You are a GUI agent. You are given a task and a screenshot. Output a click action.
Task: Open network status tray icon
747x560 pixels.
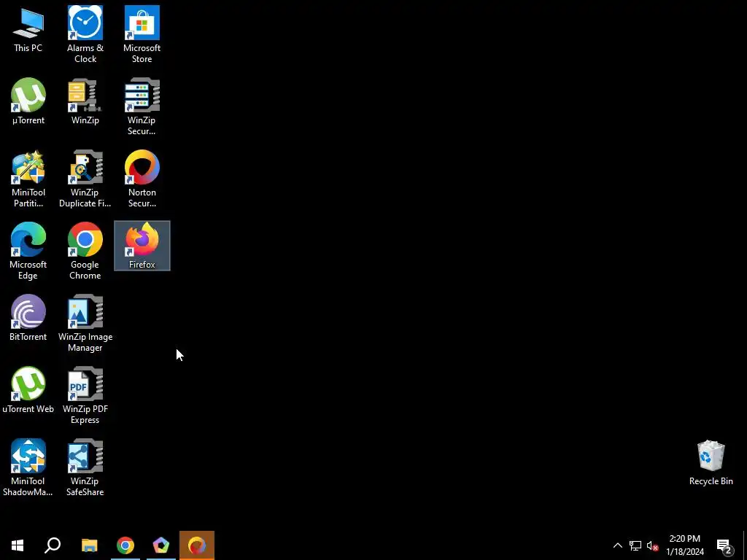coord(635,545)
